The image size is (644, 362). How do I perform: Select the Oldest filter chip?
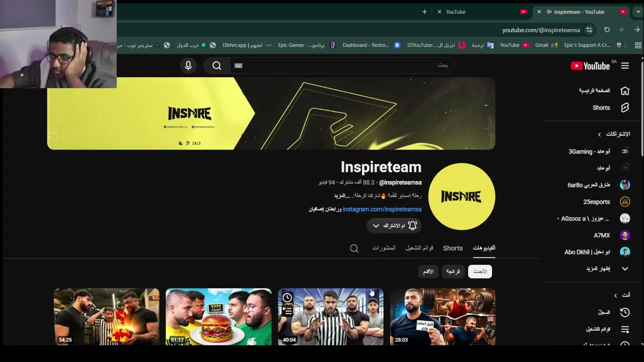click(428, 271)
